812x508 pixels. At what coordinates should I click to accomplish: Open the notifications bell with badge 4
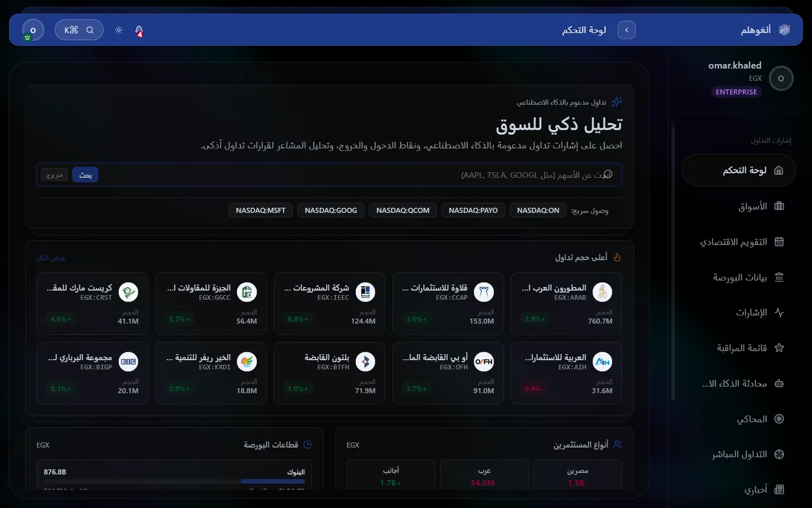[x=139, y=30]
